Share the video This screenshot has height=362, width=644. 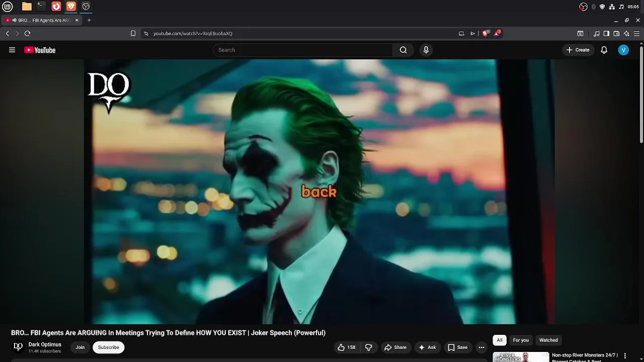click(395, 347)
